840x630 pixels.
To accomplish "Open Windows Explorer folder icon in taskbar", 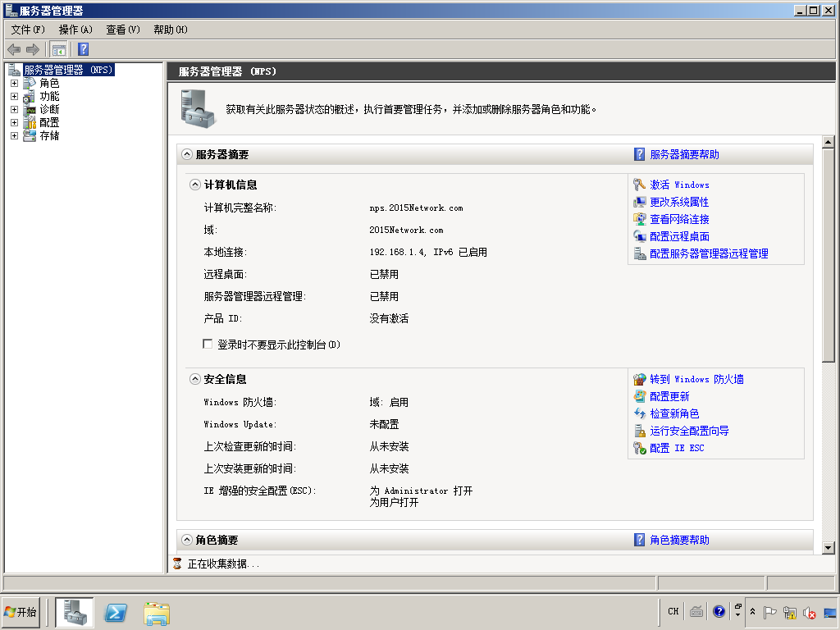I will pos(157,614).
